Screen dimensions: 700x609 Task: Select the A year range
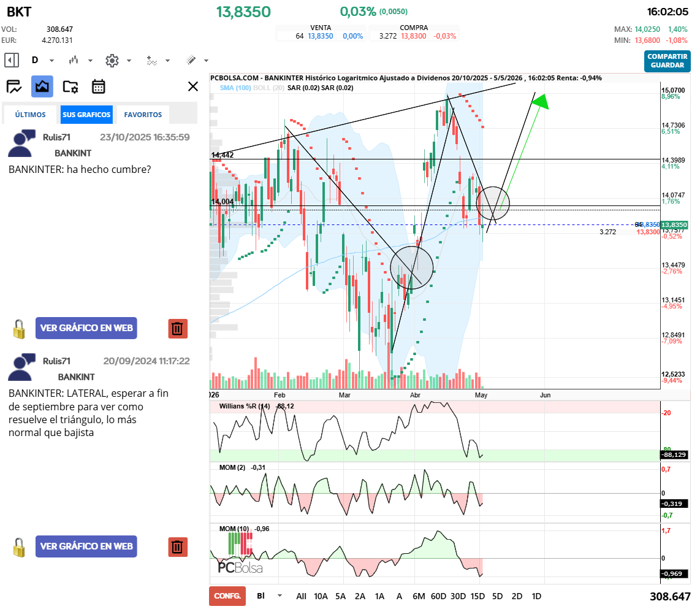[x=399, y=596]
